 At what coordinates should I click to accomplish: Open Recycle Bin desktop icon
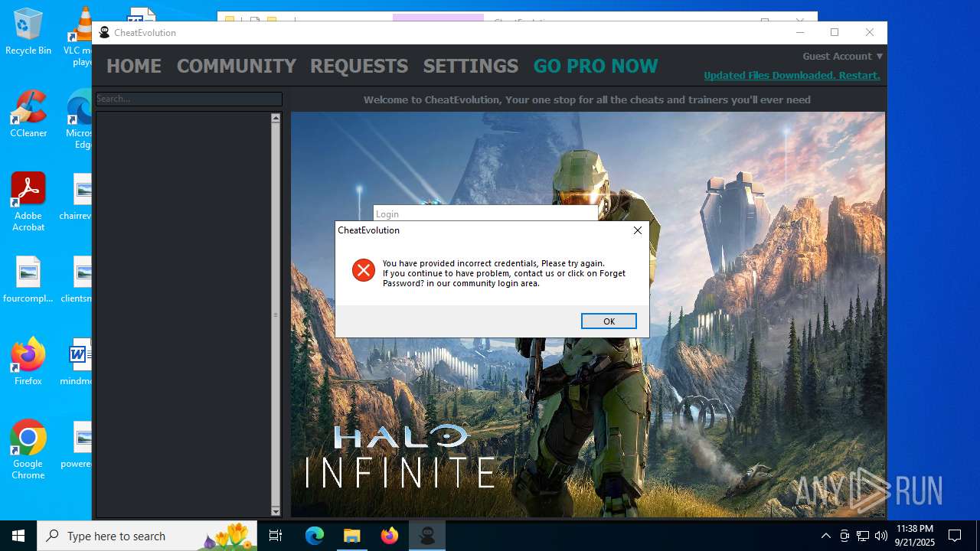28,31
